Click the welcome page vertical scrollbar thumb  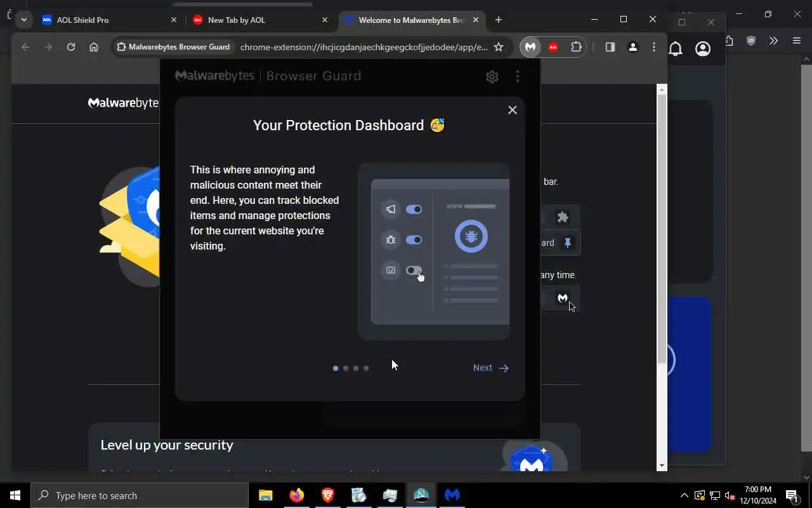(x=662, y=229)
